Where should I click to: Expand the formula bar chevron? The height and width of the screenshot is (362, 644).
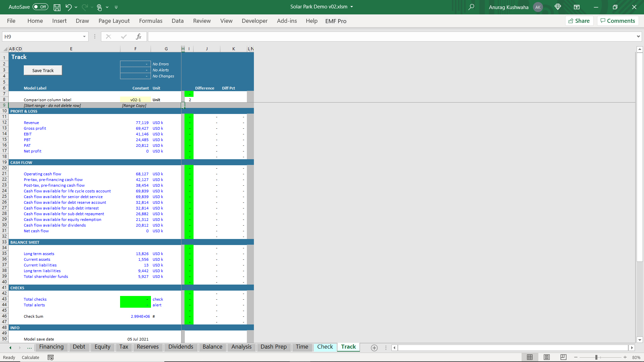pos(638,37)
